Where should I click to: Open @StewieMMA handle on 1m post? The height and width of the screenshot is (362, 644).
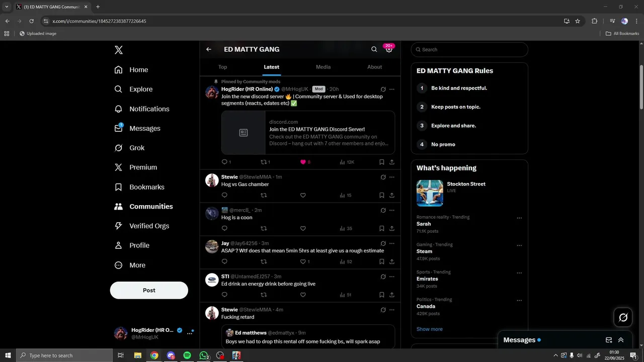point(255,177)
